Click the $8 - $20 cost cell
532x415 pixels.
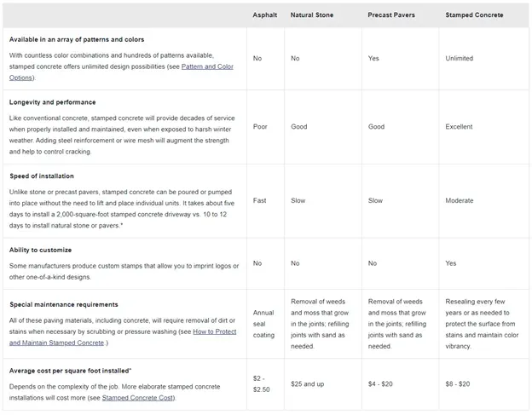click(x=457, y=383)
